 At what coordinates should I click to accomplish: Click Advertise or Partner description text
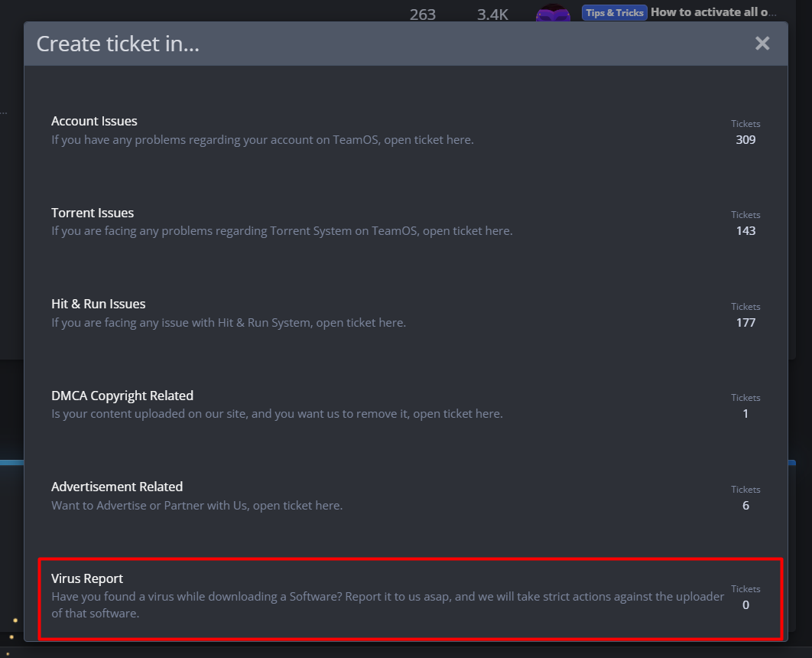pyautogui.click(x=197, y=506)
